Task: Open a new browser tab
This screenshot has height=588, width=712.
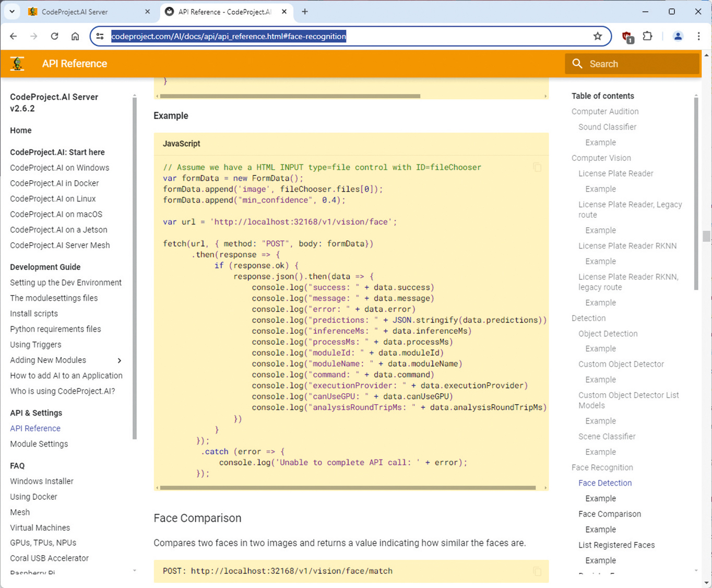Action: pyautogui.click(x=305, y=11)
